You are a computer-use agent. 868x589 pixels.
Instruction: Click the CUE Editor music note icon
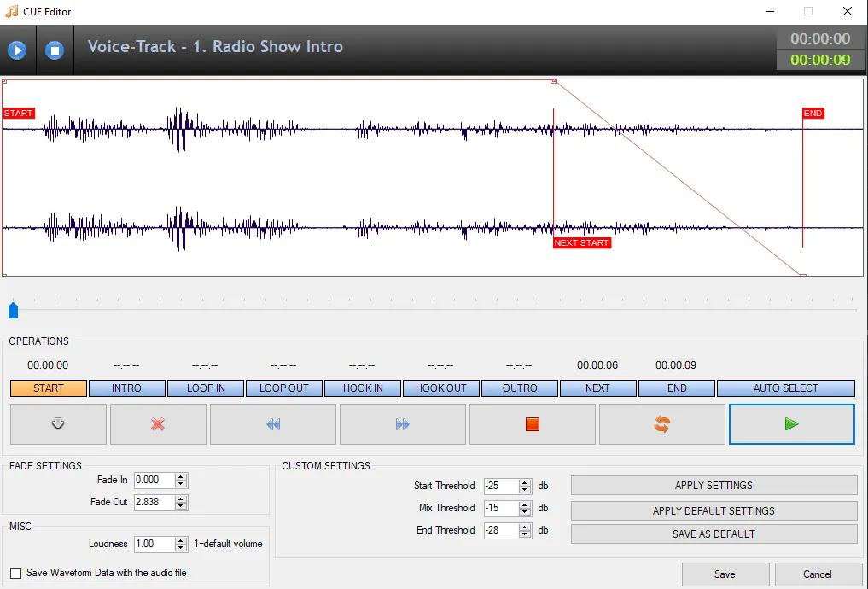12,11
